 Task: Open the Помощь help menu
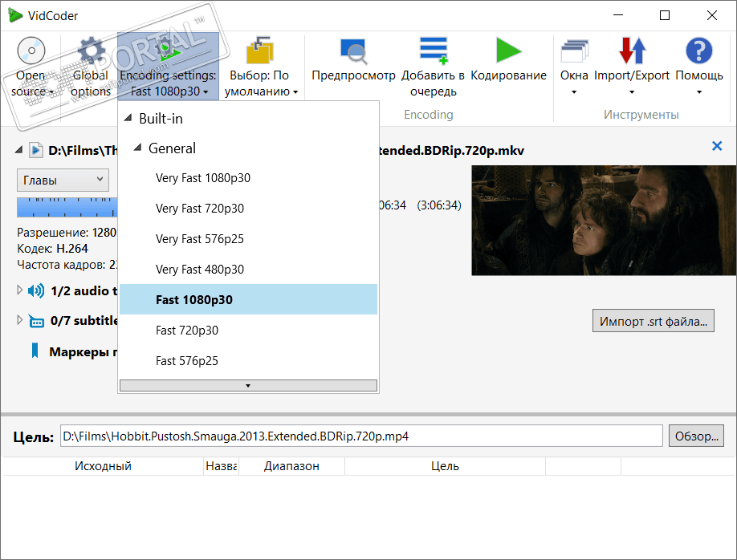pos(699,67)
